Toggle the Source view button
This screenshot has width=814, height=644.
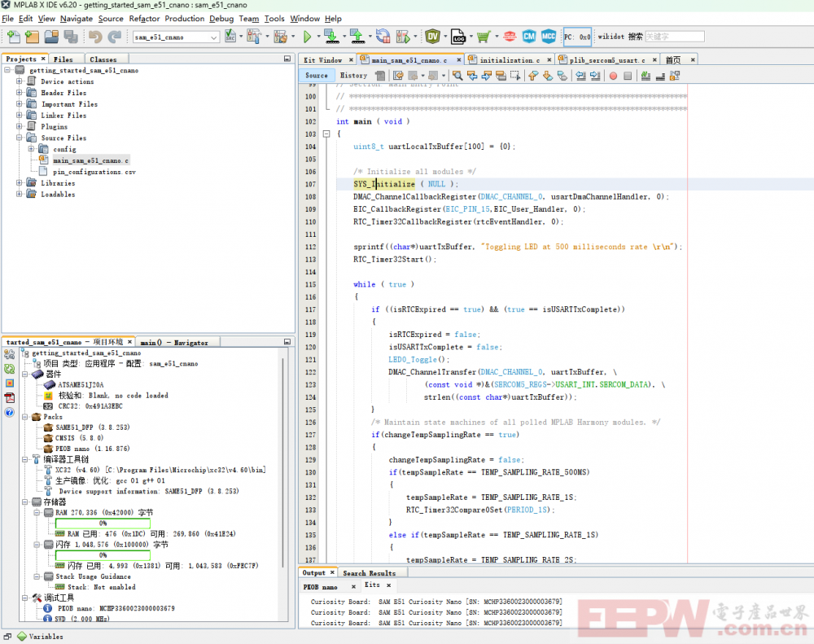click(317, 75)
